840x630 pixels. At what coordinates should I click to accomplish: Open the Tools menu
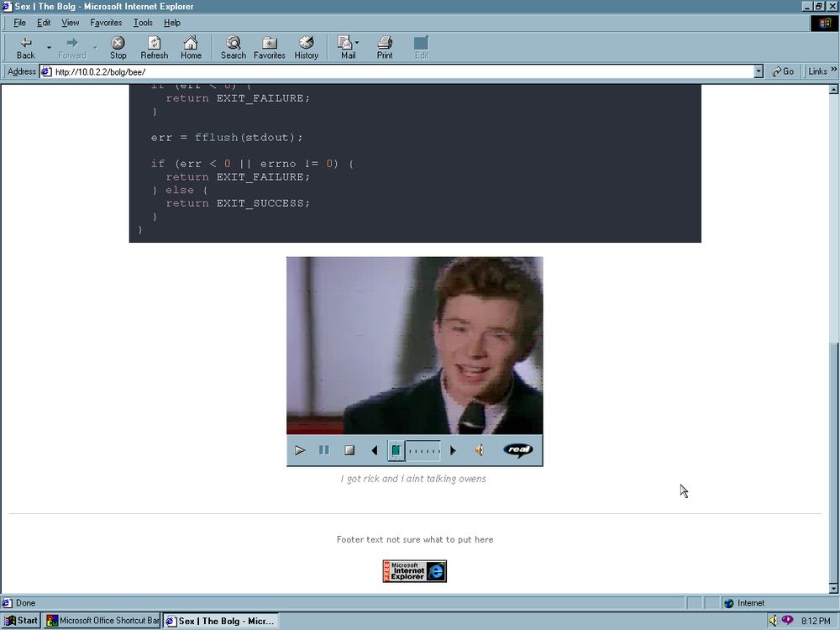(143, 23)
